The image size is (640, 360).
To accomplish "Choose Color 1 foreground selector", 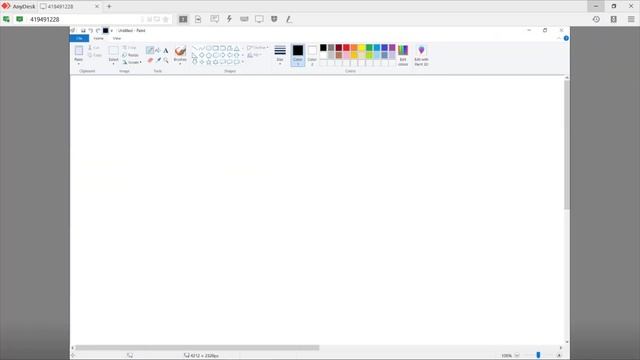I will click(x=298, y=55).
